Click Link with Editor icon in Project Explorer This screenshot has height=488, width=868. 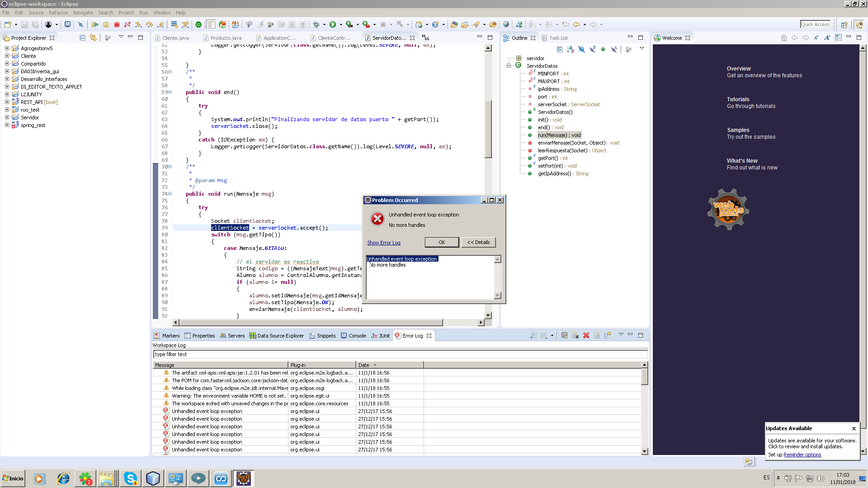93,38
